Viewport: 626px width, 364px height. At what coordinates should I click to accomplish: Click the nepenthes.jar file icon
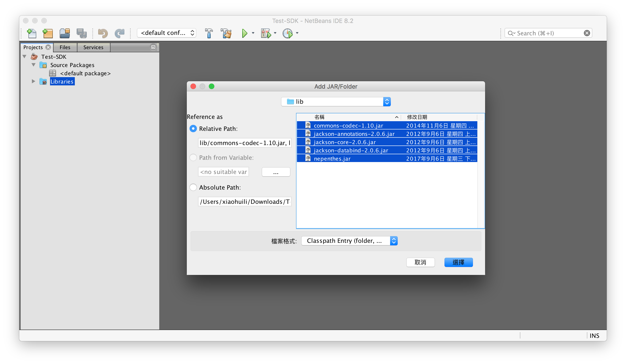click(308, 158)
